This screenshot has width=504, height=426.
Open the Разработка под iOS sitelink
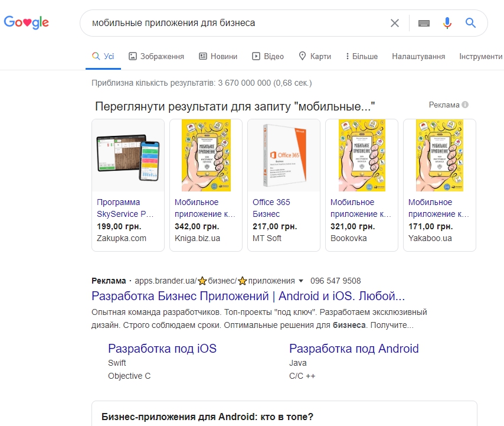point(162,349)
